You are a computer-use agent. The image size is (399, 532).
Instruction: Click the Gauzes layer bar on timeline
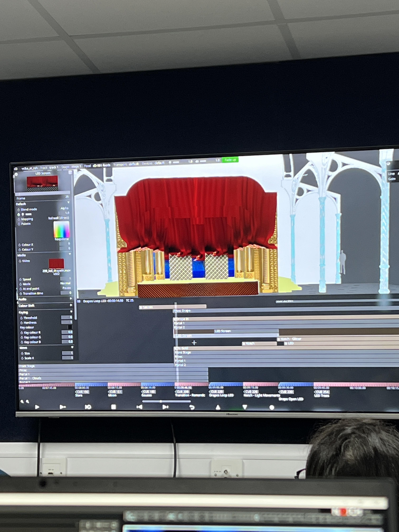[x=172, y=307]
